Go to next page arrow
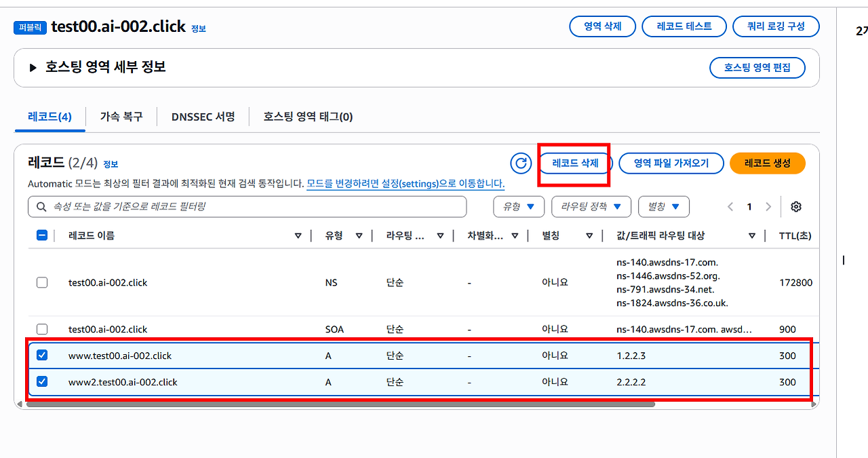The image size is (868, 458). [768, 207]
